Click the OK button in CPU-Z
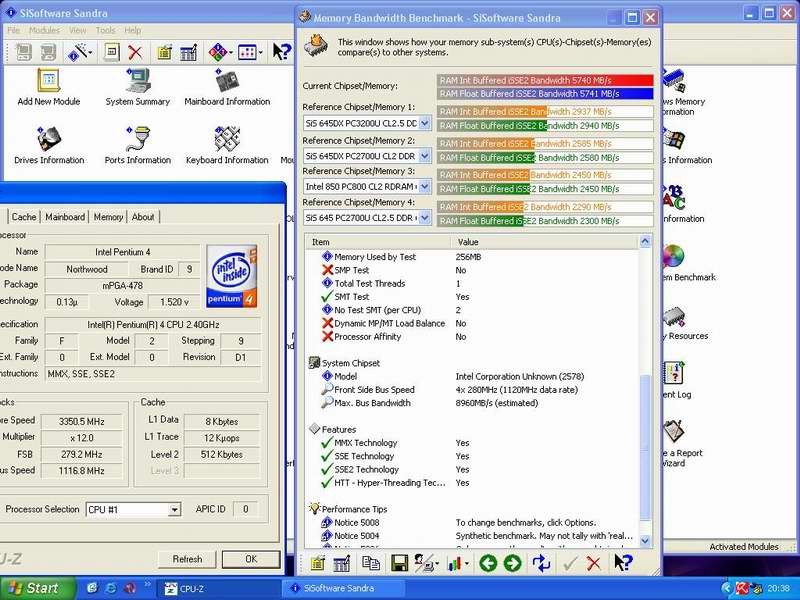The width and height of the screenshot is (800, 600). [x=251, y=559]
